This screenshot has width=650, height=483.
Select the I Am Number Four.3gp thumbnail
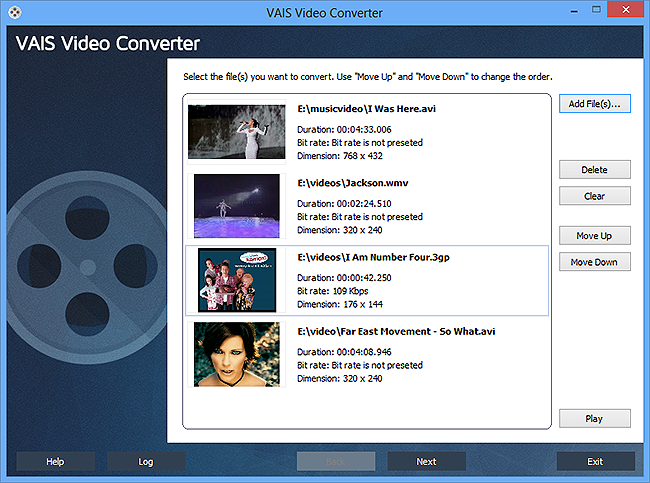coord(237,280)
